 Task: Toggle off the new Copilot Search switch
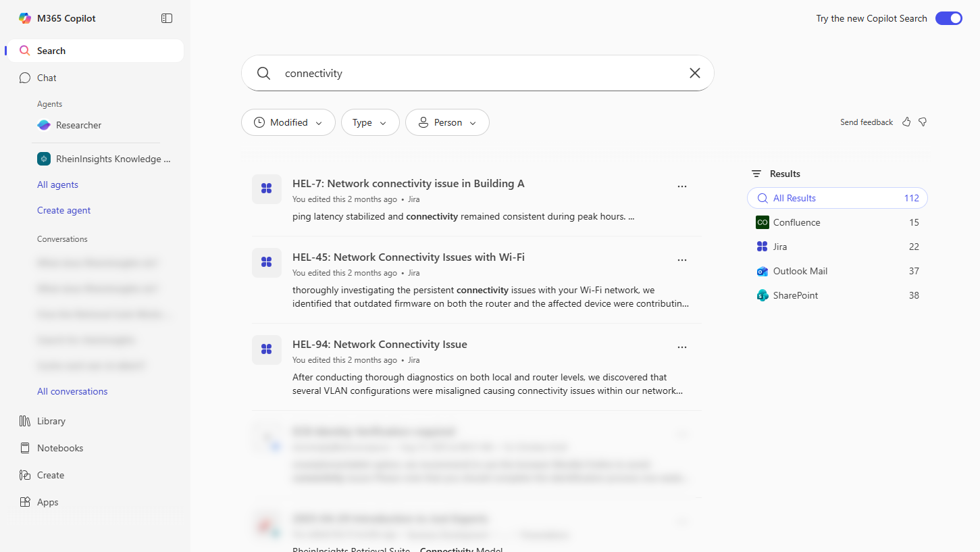pos(948,18)
